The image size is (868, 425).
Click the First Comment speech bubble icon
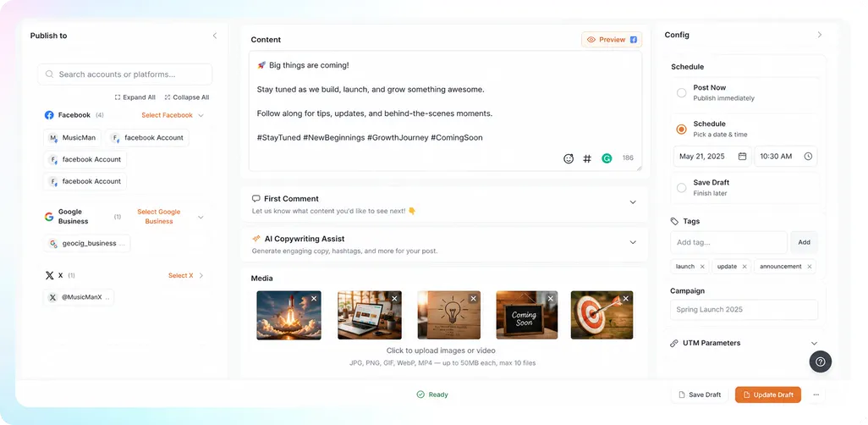tap(255, 198)
